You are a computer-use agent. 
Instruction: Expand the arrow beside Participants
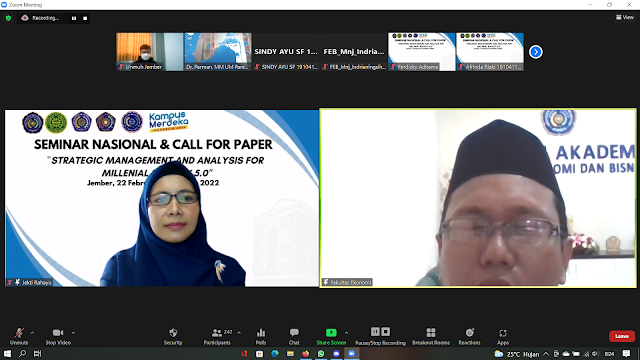[239, 333]
